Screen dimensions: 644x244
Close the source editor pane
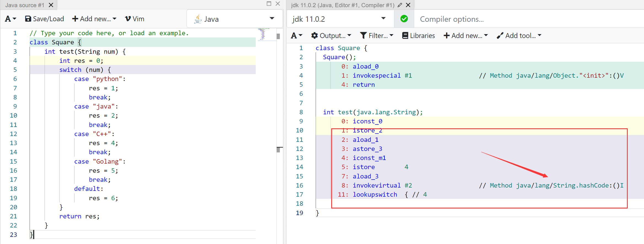point(278,4)
